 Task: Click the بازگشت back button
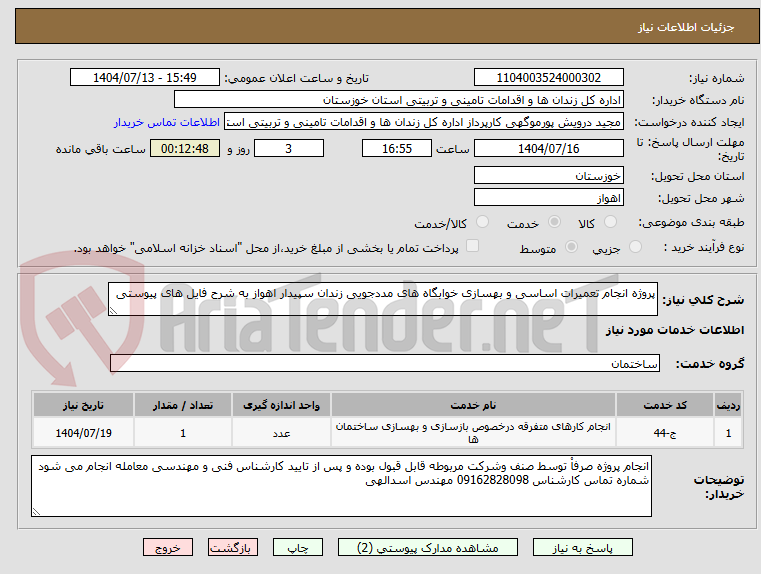232,547
